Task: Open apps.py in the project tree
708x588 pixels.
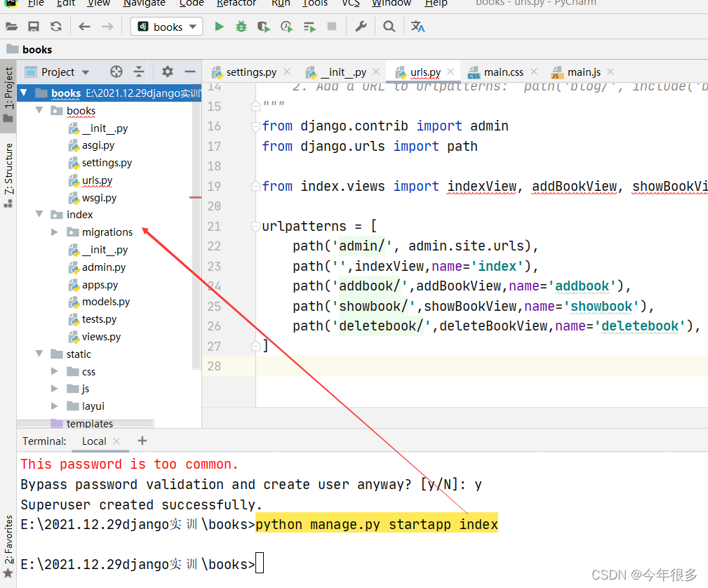Action: coord(100,285)
